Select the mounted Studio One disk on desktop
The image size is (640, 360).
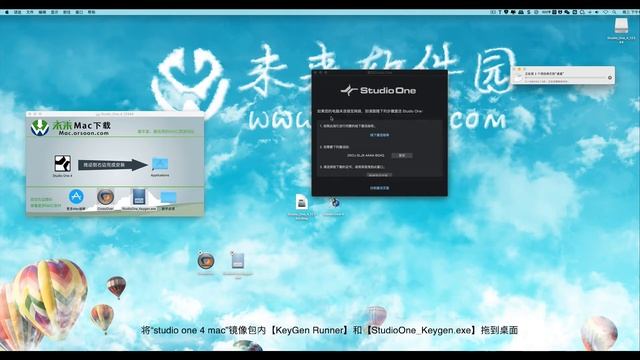click(621, 26)
